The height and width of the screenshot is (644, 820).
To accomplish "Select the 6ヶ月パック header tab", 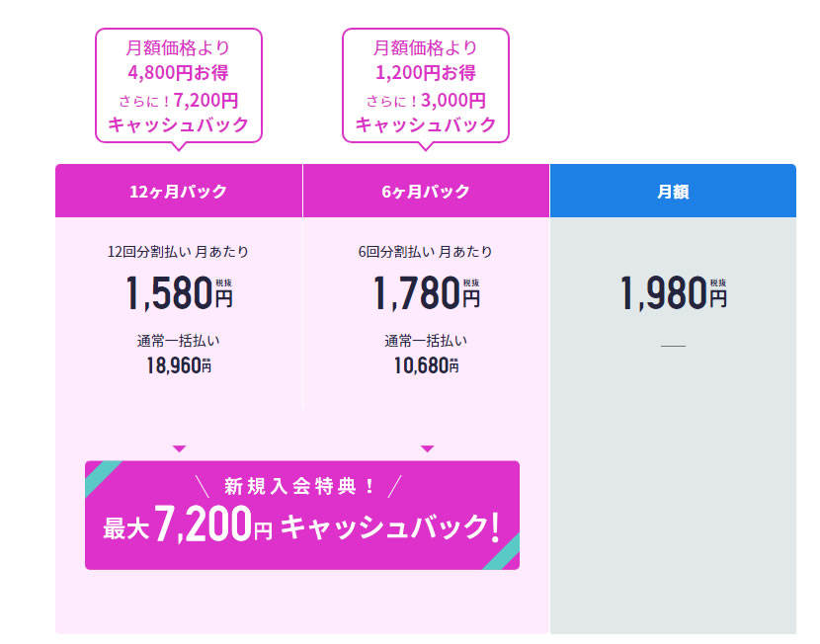I will click(x=426, y=191).
